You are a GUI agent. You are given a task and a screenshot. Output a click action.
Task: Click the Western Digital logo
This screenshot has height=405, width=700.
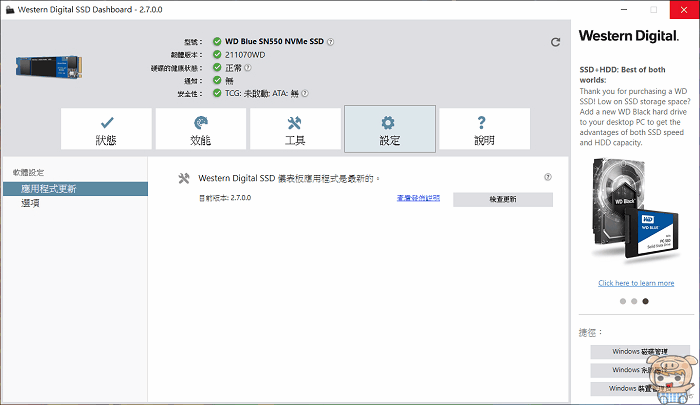point(629,36)
